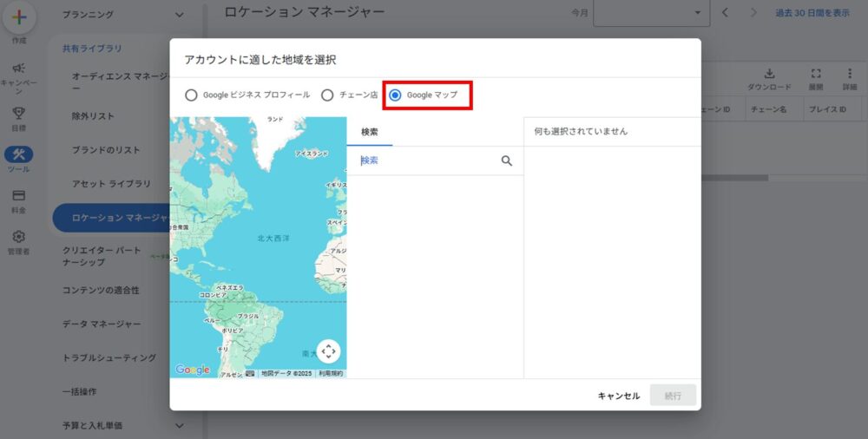Open the 今月 date range dropdown
868x439 pixels.
[651, 13]
